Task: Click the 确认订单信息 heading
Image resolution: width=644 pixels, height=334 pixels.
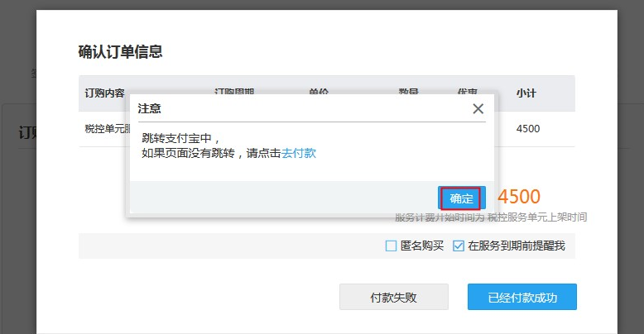Action: click(120, 52)
